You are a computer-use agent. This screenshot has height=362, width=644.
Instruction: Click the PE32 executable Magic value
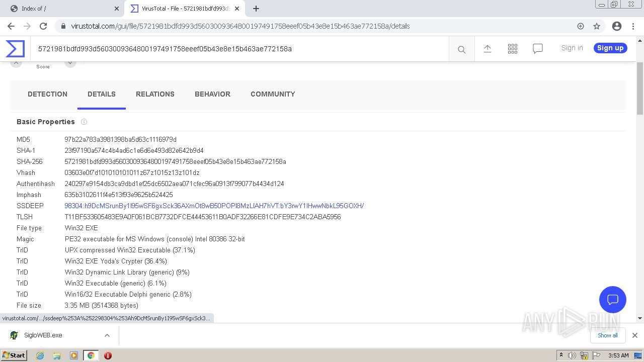(154, 239)
